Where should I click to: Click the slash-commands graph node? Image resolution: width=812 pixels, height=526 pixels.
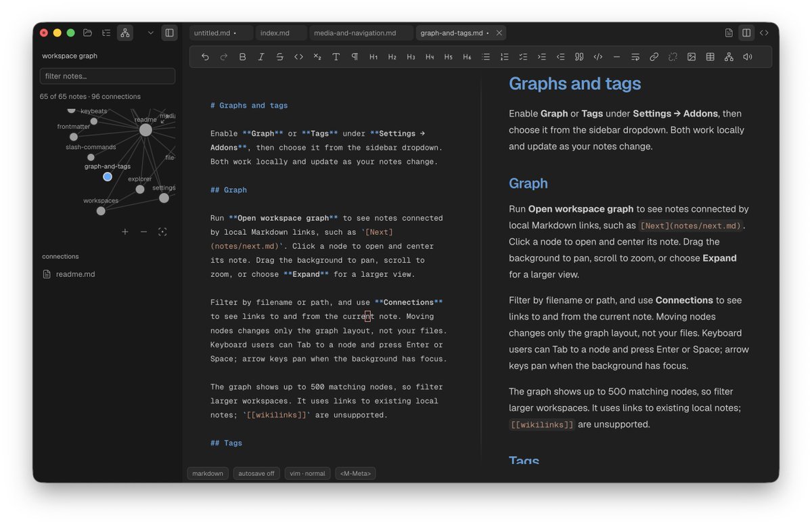click(x=91, y=157)
